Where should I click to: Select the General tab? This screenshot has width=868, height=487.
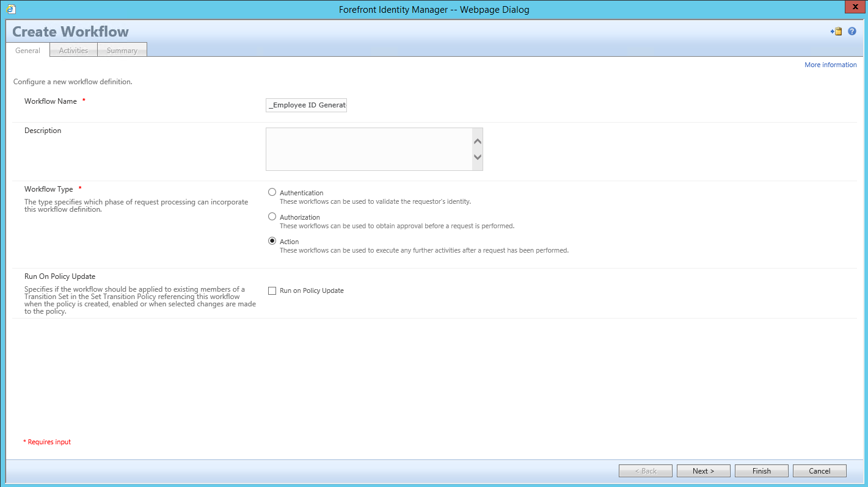27,50
